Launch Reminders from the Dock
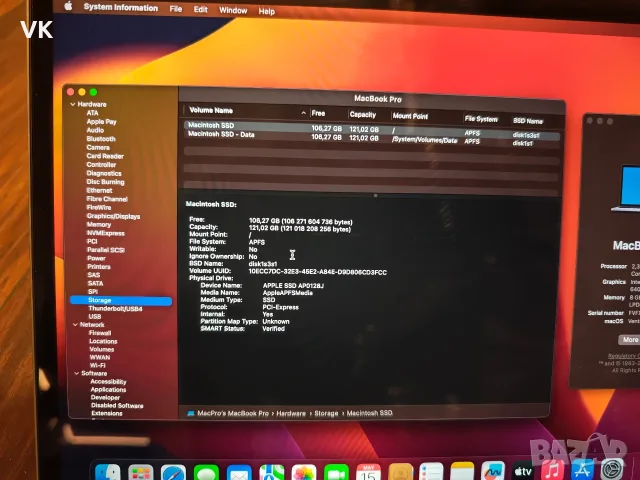The height and width of the screenshot is (480, 640). (x=431, y=473)
